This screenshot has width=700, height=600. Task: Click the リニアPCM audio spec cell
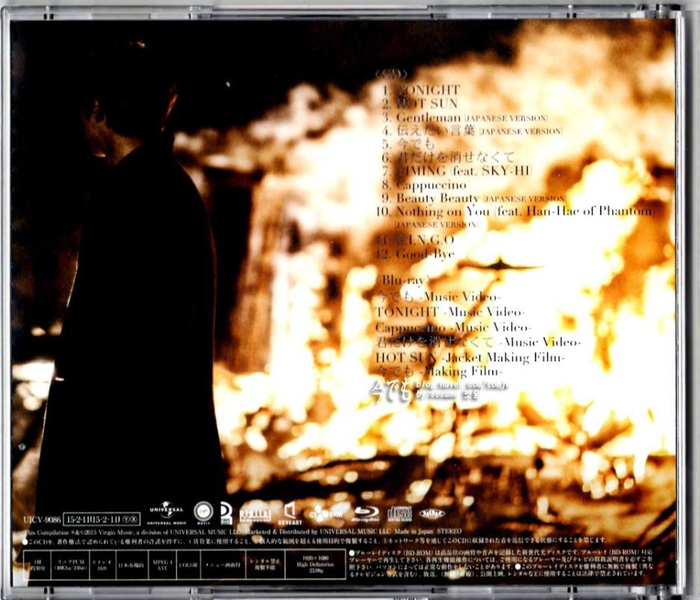(70, 564)
